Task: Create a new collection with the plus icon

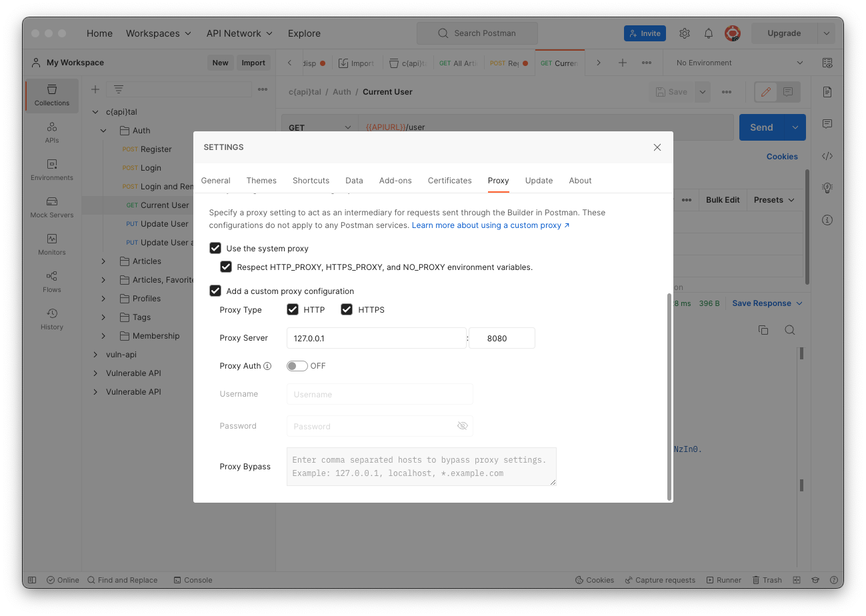Action: pyautogui.click(x=95, y=89)
